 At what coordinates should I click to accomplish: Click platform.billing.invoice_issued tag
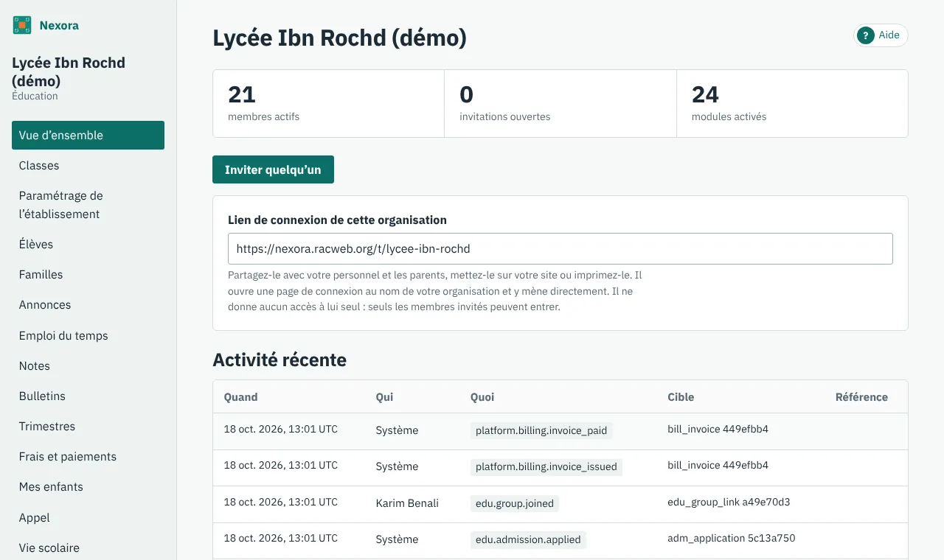point(546,466)
